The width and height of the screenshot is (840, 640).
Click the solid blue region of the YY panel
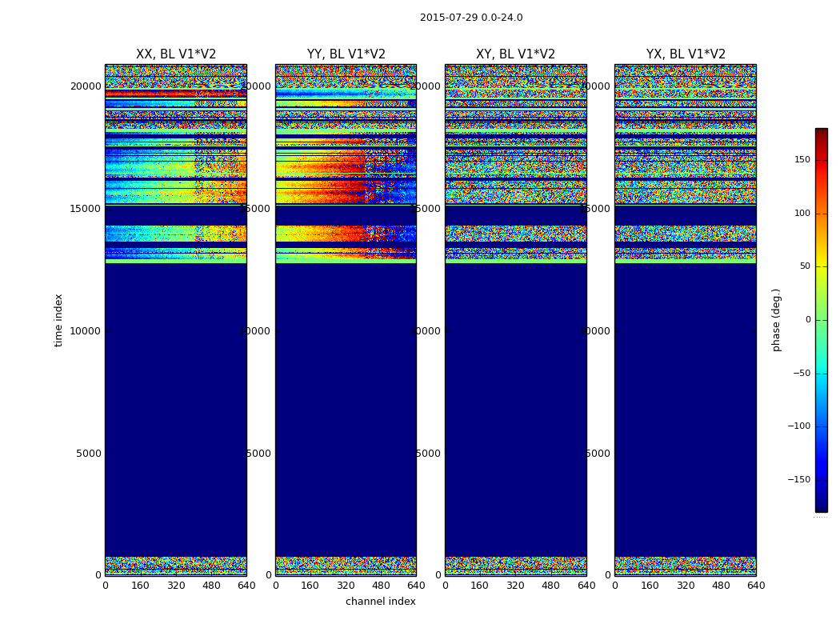coord(346,400)
